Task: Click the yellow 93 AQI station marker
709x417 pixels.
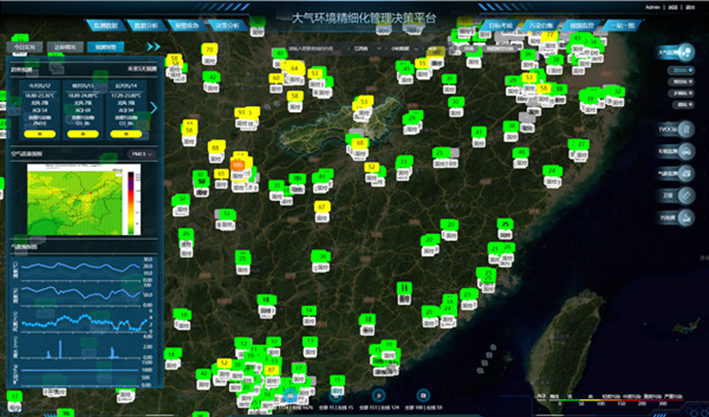Action: point(241,112)
